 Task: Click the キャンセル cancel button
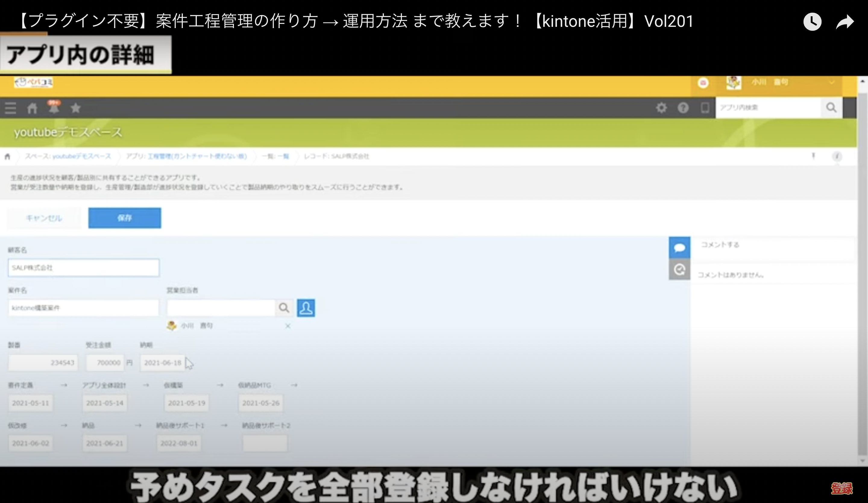(44, 218)
